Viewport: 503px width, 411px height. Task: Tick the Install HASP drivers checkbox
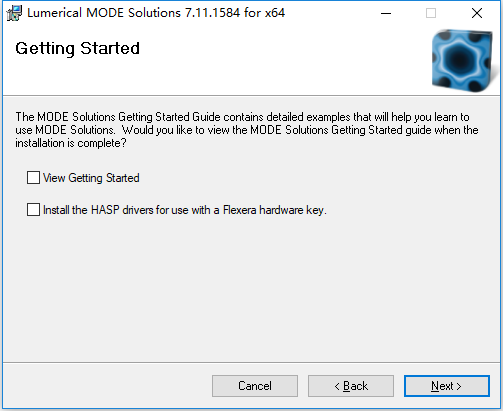coord(33,210)
